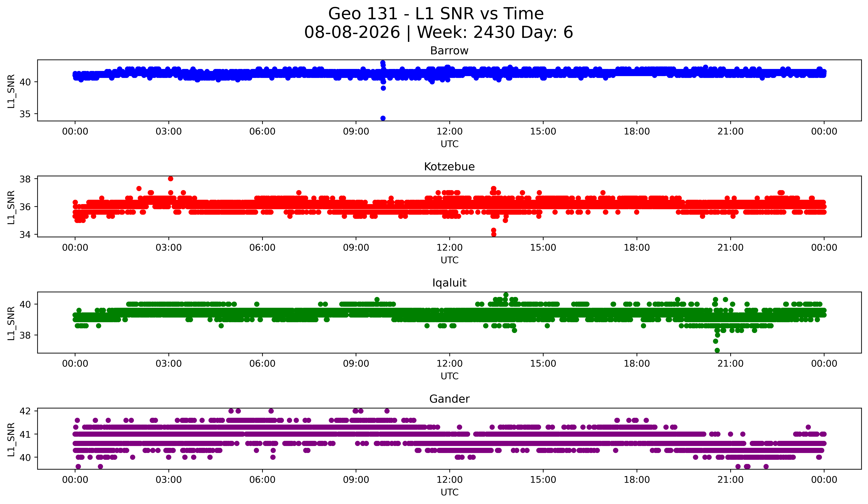This screenshot has height=504, width=868.
Task: Click the 21:00 tick label under Iqaluit plot
Action: 731,364
